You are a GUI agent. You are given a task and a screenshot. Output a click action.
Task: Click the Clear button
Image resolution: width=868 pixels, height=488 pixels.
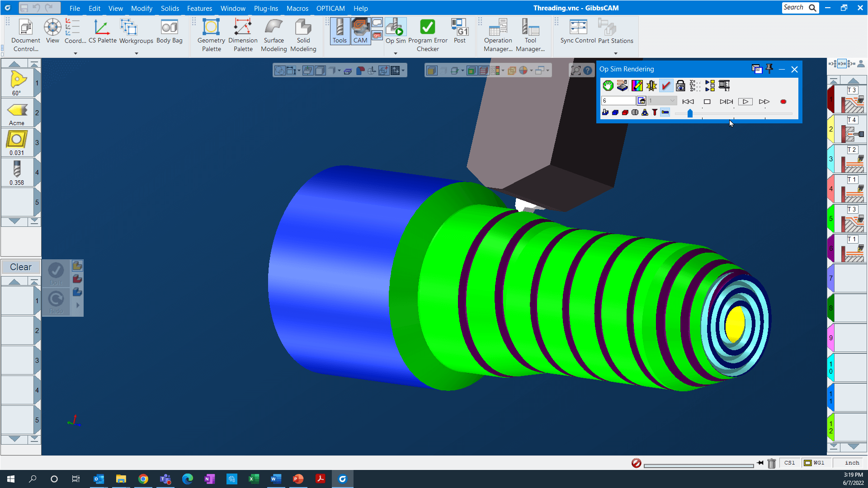[x=21, y=267]
